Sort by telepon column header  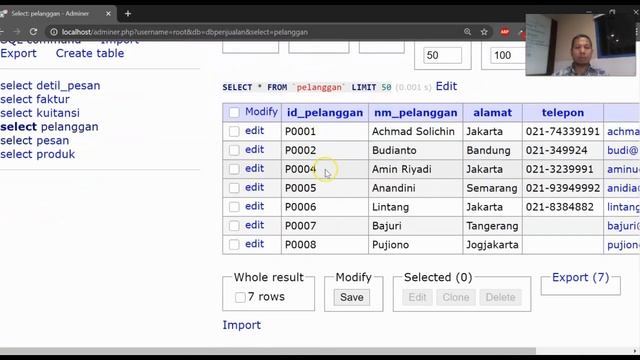pos(563,113)
